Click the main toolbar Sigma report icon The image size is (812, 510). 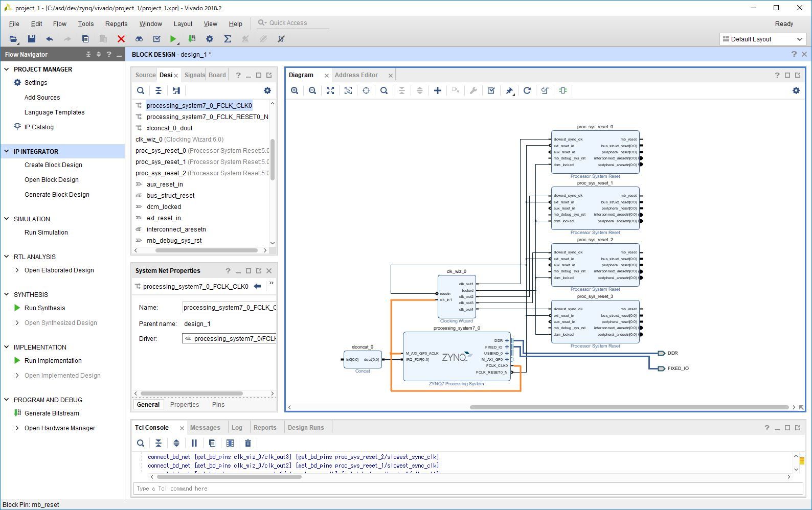228,39
